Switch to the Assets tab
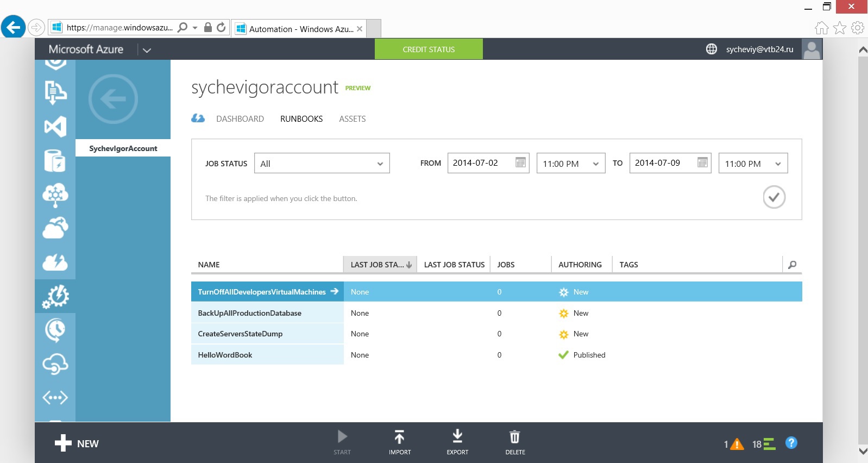Viewport: 868px width, 463px height. pyautogui.click(x=353, y=118)
